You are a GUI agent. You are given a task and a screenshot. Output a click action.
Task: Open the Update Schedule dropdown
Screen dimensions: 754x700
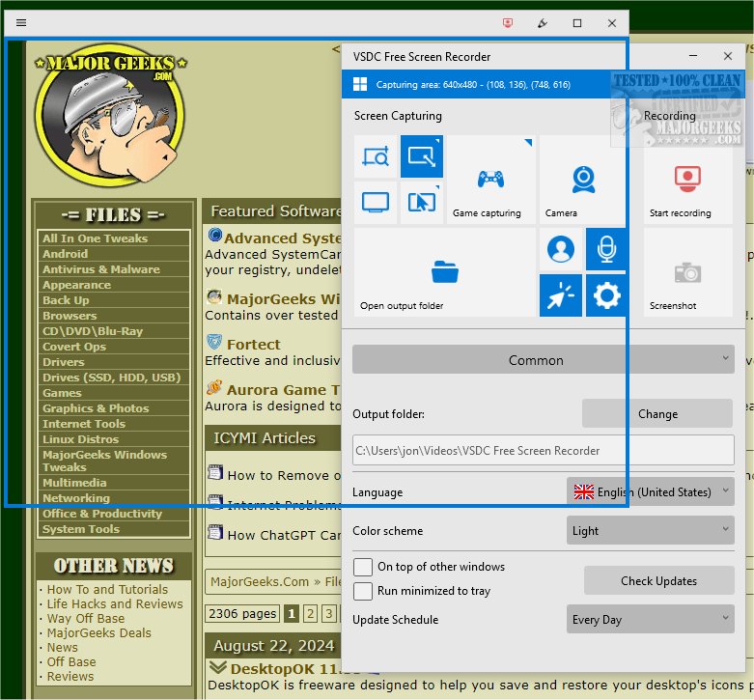point(650,619)
